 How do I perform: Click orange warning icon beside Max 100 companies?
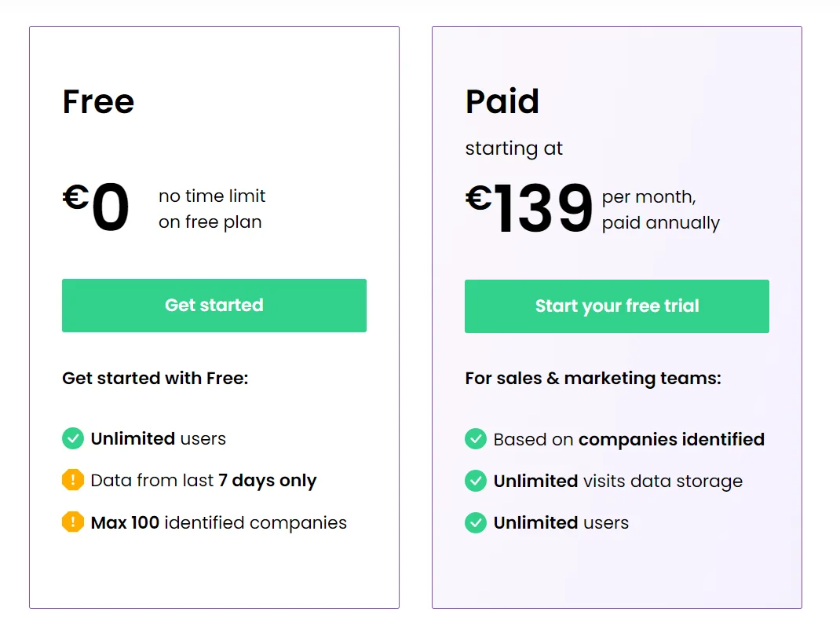tap(73, 522)
